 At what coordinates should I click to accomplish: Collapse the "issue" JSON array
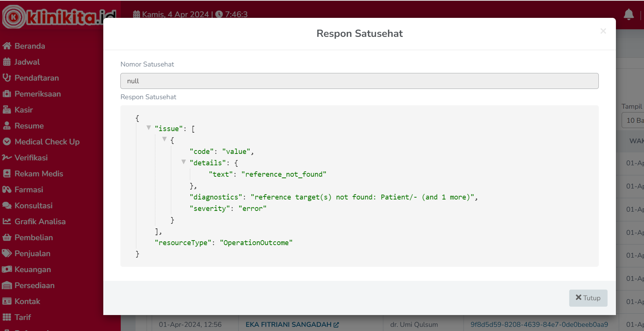click(x=149, y=128)
